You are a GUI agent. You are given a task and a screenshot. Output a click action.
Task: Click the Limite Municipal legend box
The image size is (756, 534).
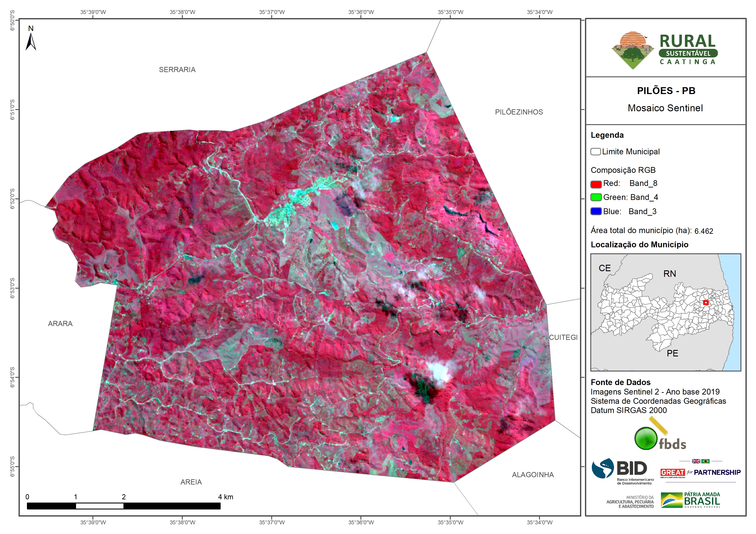point(595,152)
